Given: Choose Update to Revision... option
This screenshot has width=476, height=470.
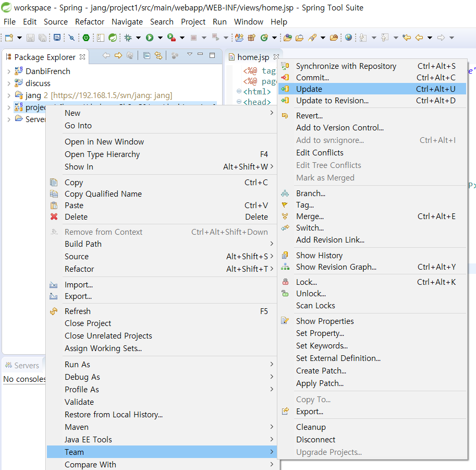Looking at the screenshot, I should click(x=372, y=101).
